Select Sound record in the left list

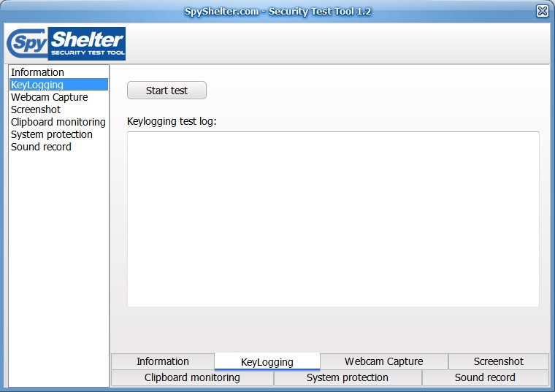click(x=58, y=147)
